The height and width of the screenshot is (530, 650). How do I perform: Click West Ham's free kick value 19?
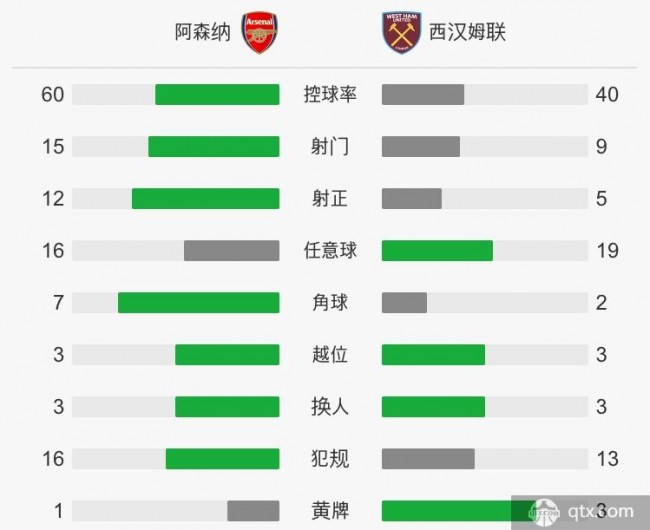click(x=607, y=251)
